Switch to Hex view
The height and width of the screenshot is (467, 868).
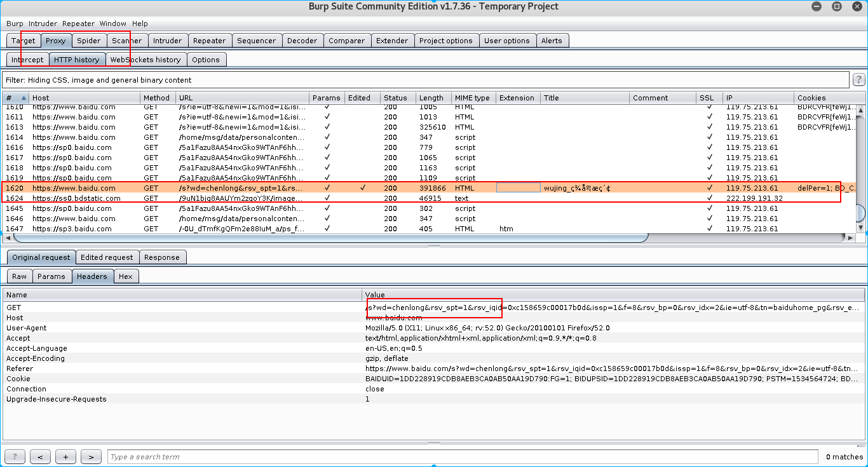click(126, 276)
